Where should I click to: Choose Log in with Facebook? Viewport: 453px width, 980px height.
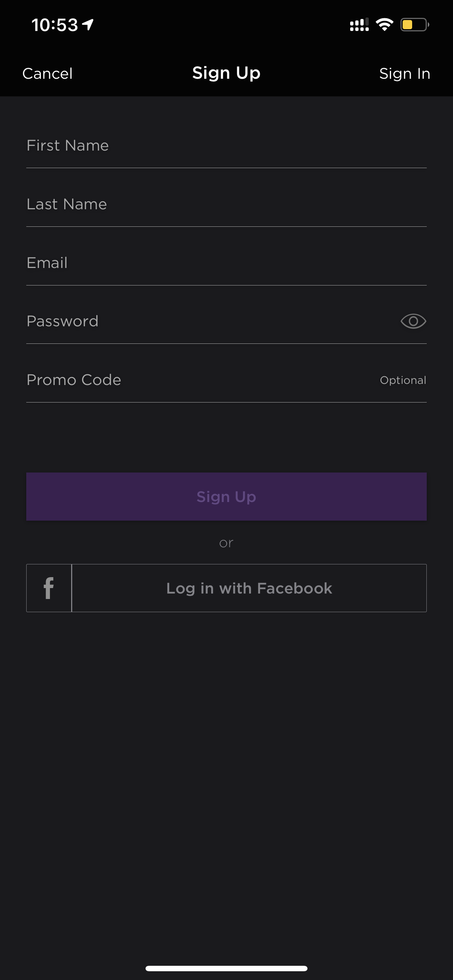click(226, 588)
